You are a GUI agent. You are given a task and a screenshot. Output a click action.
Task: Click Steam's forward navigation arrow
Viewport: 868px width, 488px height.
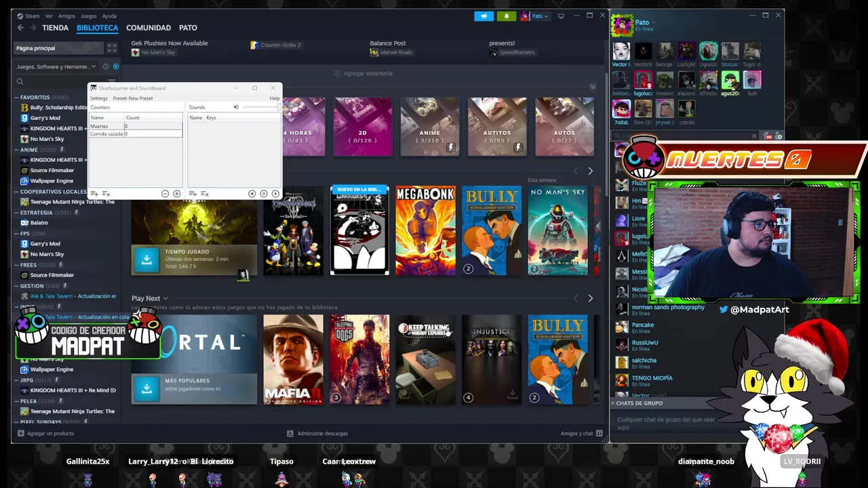[x=33, y=28]
